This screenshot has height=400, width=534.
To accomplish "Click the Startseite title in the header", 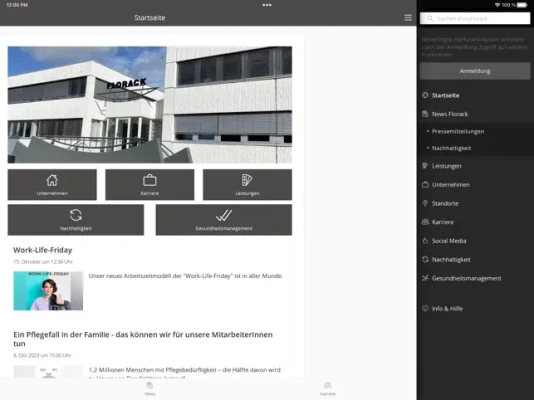I will 150,18.
